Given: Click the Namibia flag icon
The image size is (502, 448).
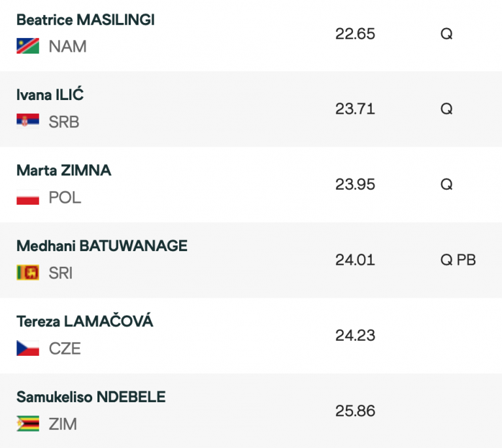Looking at the screenshot, I should click(x=27, y=46).
